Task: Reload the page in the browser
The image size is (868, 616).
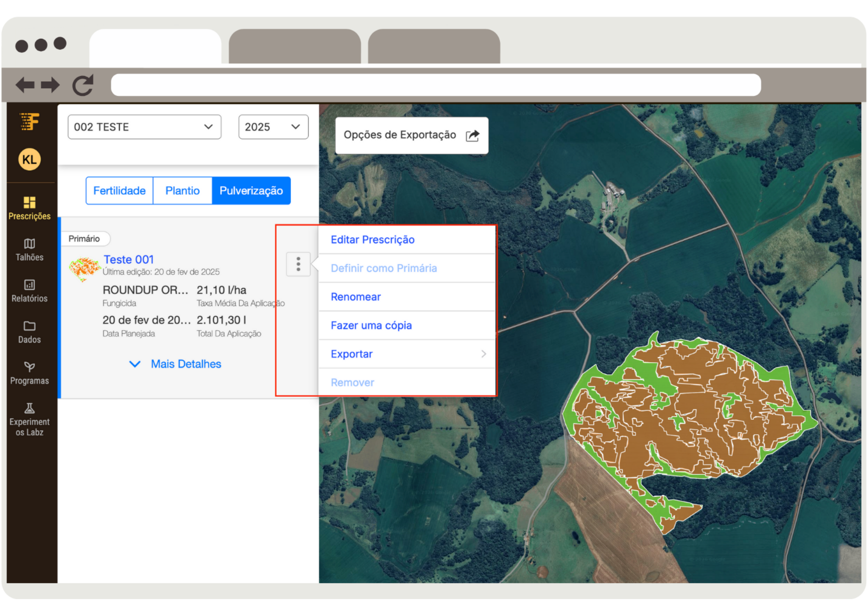Action: pyautogui.click(x=83, y=85)
